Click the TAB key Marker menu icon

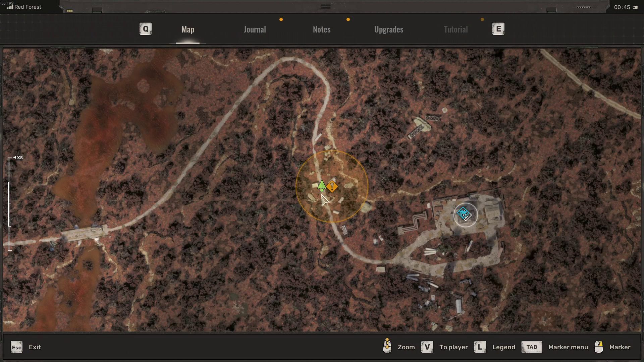click(x=532, y=347)
